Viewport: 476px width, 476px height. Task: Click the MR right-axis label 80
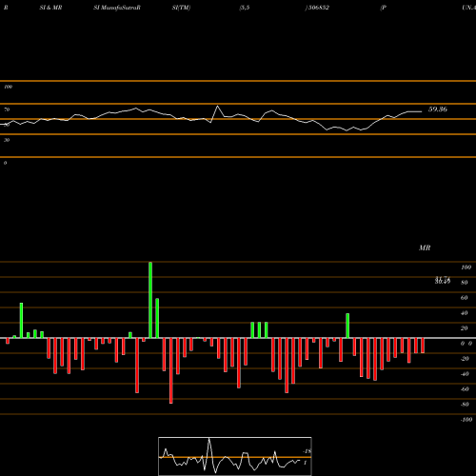coord(465,283)
